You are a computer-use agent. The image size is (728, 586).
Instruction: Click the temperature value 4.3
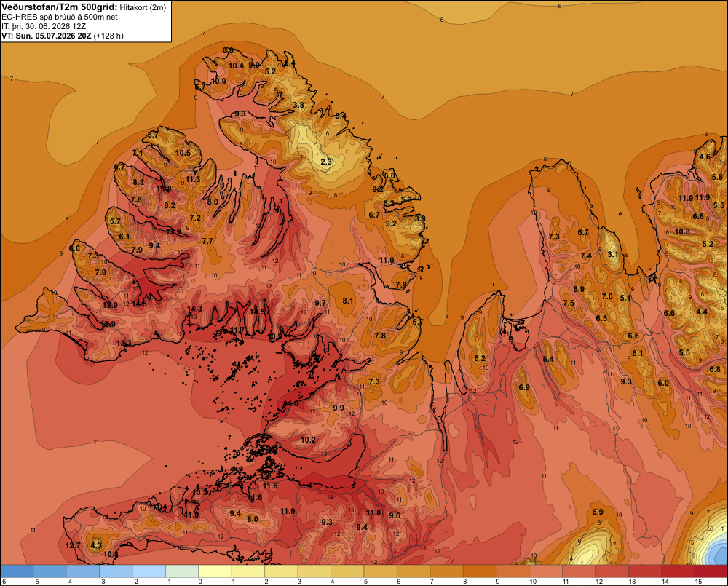coord(96,545)
